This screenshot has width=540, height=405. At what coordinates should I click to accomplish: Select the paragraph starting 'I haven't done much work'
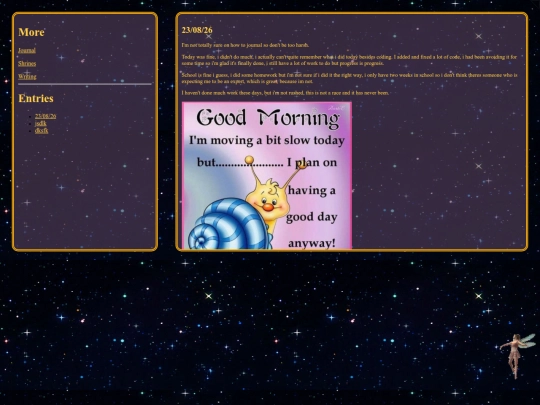click(285, 93)
